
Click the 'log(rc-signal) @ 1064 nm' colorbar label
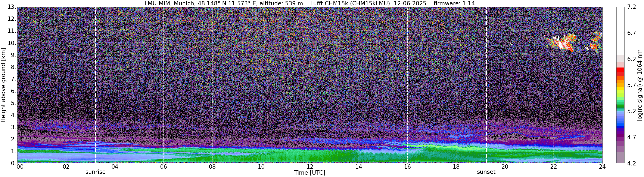[x=640, y=85]
